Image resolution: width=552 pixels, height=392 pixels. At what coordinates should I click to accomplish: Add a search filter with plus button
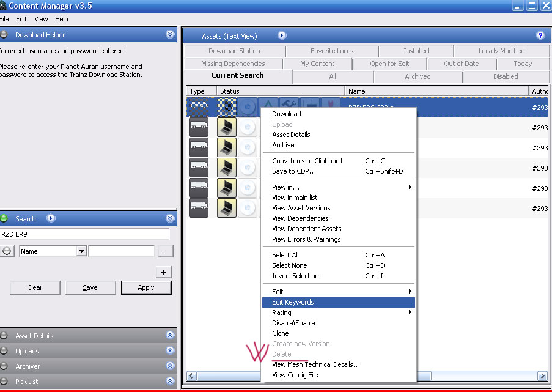click(x=164, y=272)
